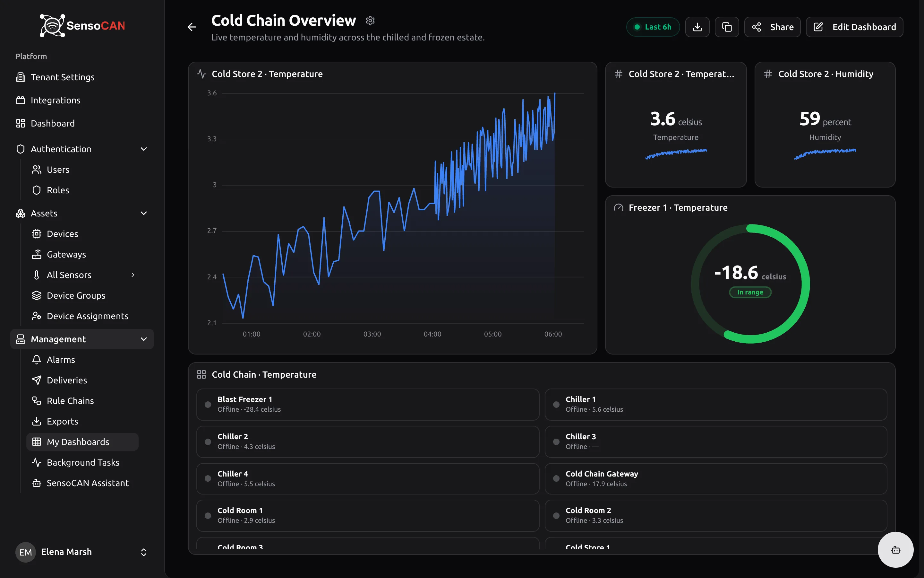Click the Cold Chain · Temperature widget title
Screen dimensions: 924x578
tap(264, 375)
